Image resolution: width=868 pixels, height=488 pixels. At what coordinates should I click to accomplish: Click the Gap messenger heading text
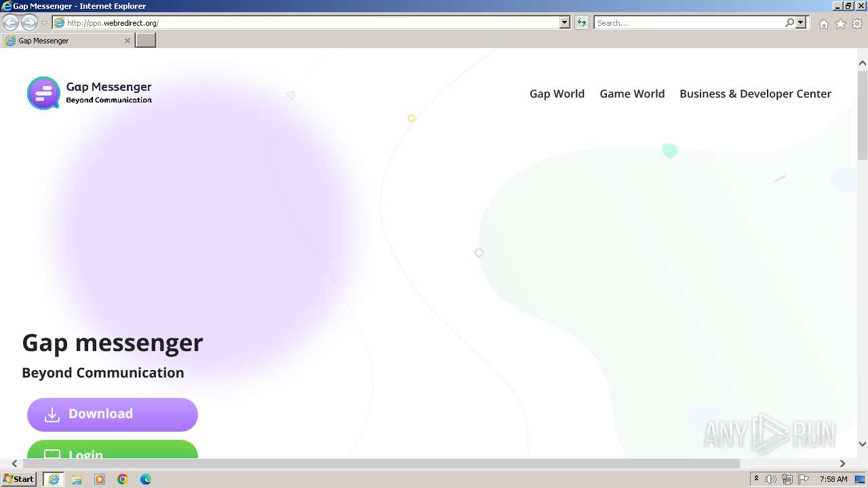(113, 343)
